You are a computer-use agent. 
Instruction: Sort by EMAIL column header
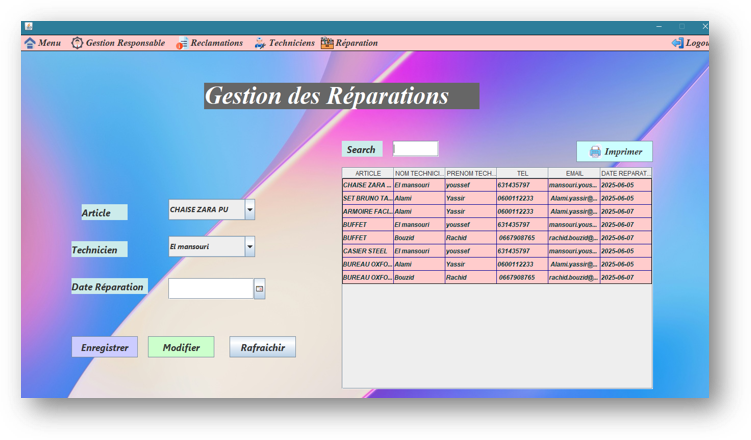click(x=574, y=173)
